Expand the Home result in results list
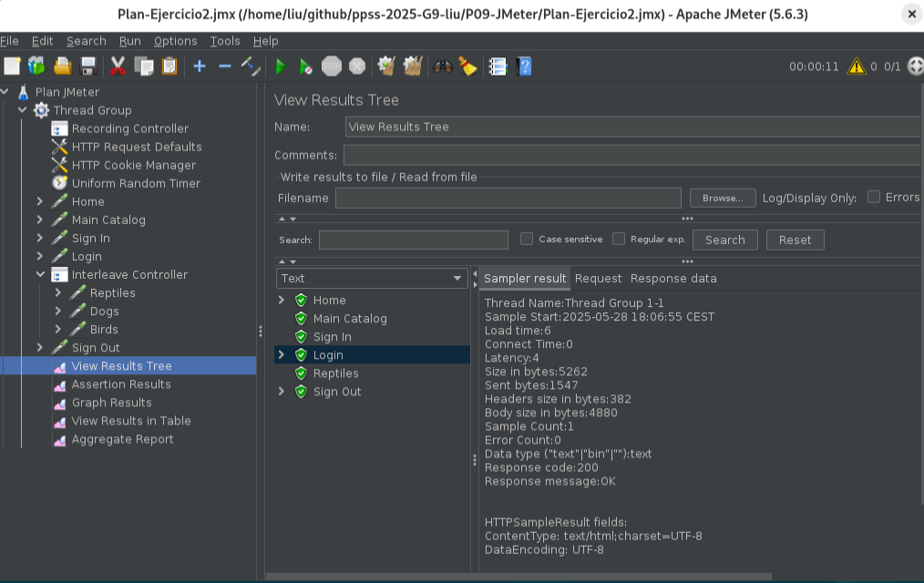The height and width of the screenshot is (583, 924). 281,300
